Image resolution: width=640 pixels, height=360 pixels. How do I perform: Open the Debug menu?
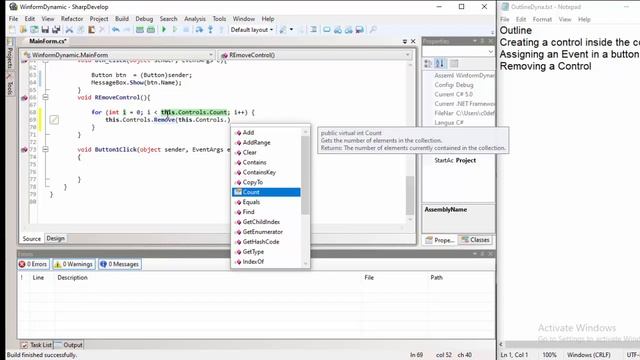click(x=144, y=19)
